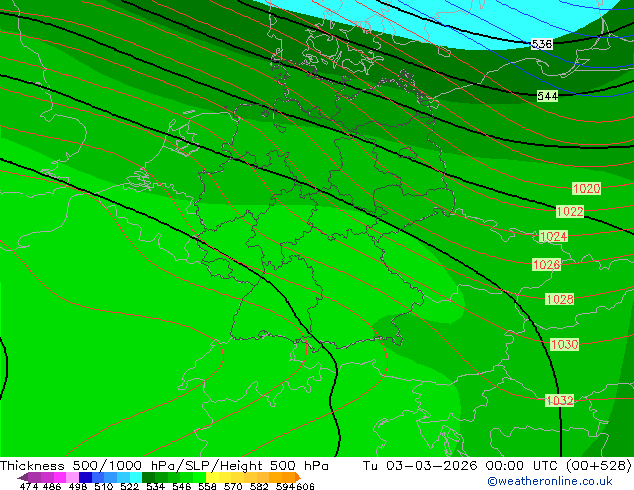The height and width of the screenshot is (490, 634).
Task: Select the 1030 pressure isobar label
Action: click(565, 344)
